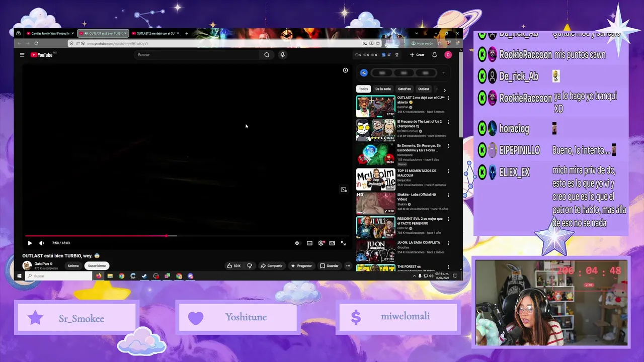644x362 pixels.
Task: Open options menu for OUTLAST 2 video
Action: [x=448, y=98]
